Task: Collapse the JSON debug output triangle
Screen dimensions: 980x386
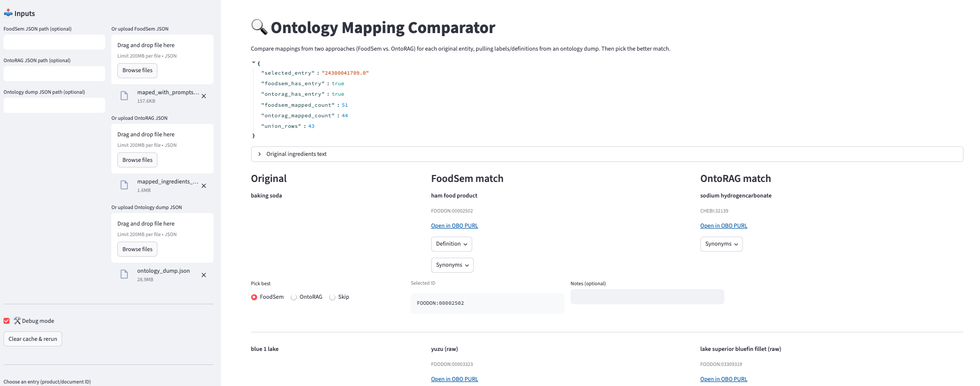Action: [254, 63]
